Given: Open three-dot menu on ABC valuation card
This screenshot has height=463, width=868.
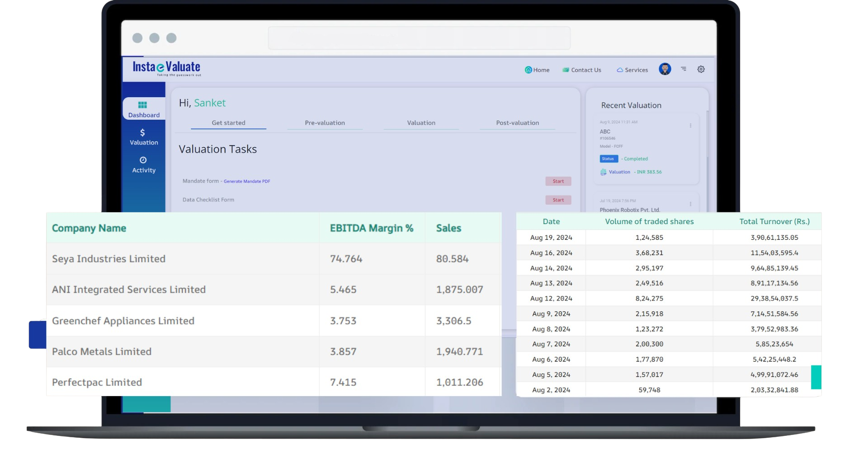Looking at the screenshot, I should pos(690,126).
